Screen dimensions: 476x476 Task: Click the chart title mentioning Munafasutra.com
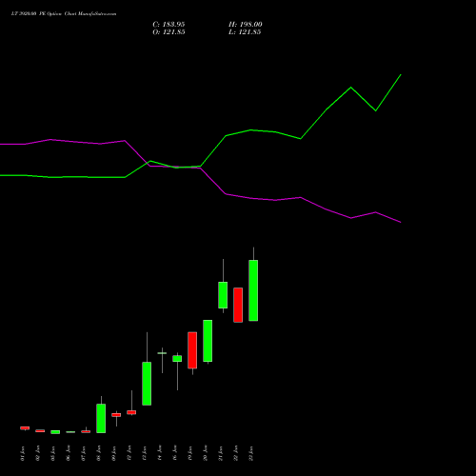(64, 14)
